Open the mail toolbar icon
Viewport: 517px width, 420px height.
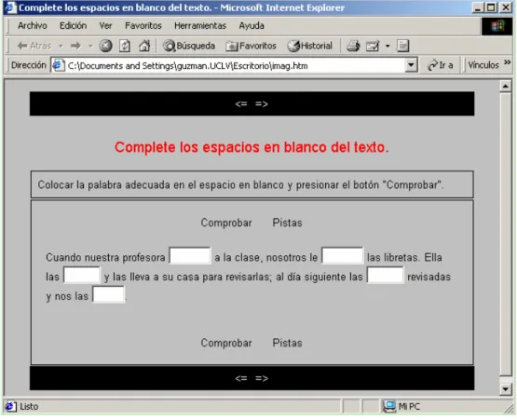[x=373, y=46]
